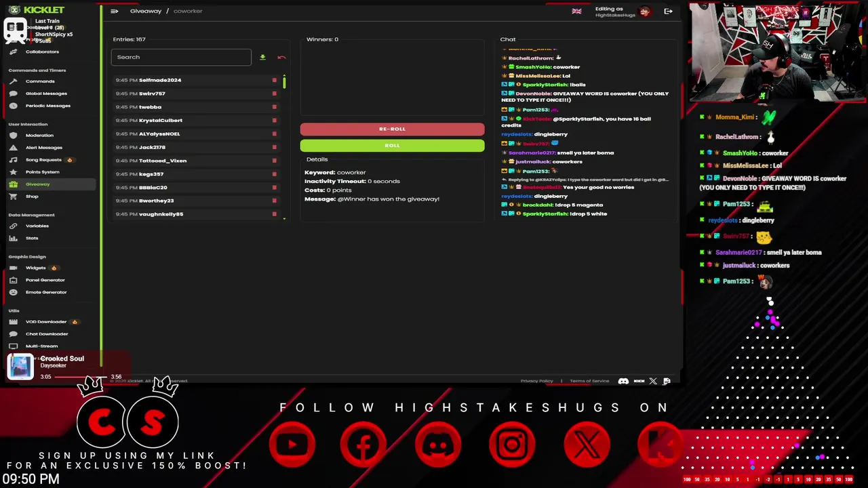Click the green entries list scrollbar

click(284, 83)
